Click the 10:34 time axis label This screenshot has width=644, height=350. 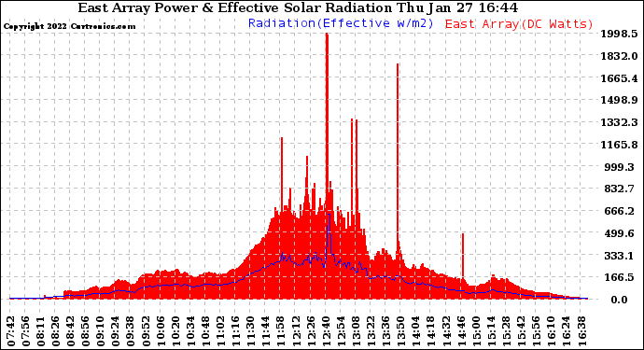pyautogui.click(x=191, y=331)
